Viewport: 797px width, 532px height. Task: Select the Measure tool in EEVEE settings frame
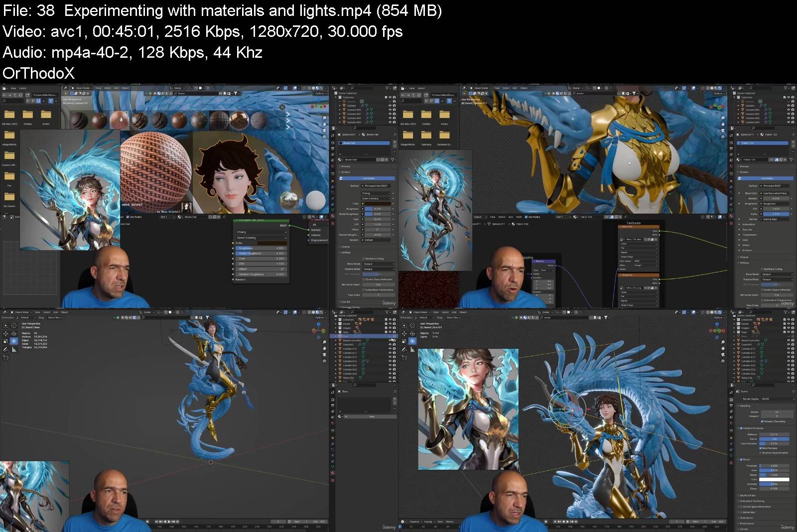(x=412, y=349)
